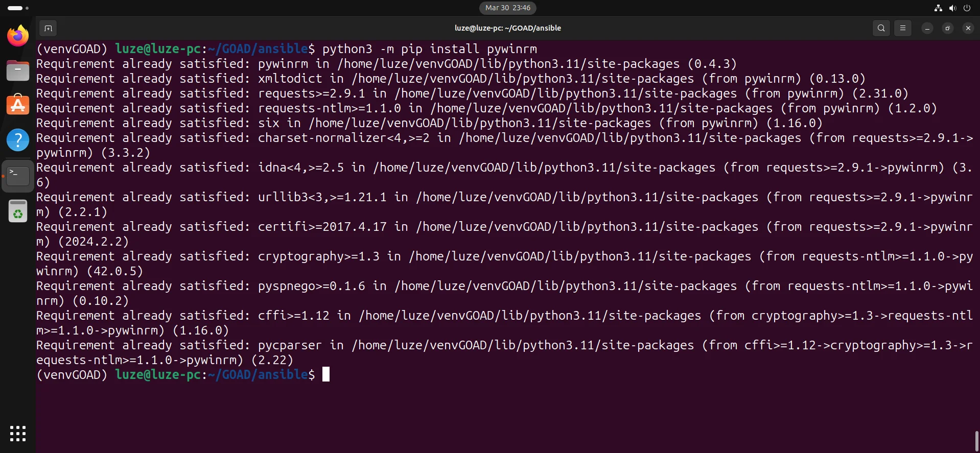Open the power system menu
Screen dimensions: 980x453
click(x=967, y=8)
